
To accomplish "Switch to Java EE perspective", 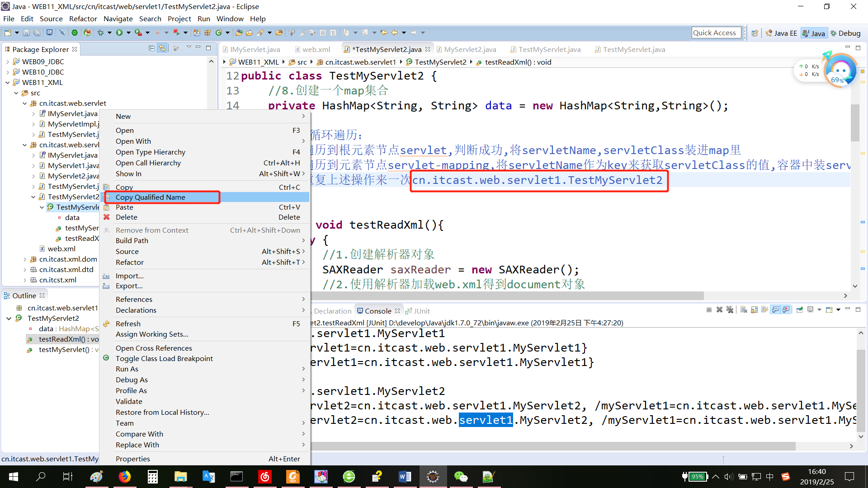I will point(781,33).
